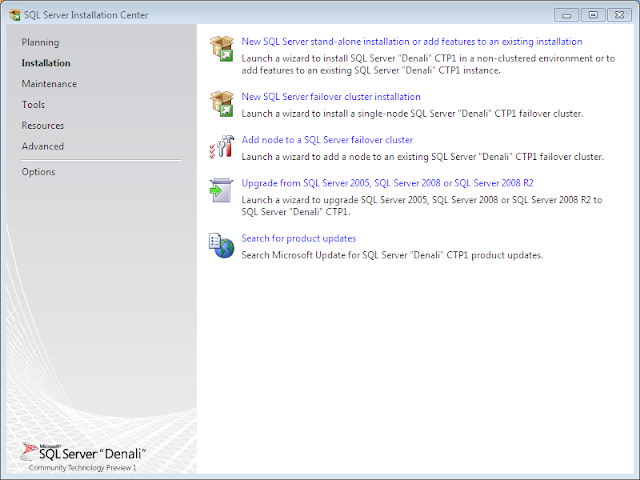Click the 'Launch a wizard to upgrade' description

tap(422, 206)
